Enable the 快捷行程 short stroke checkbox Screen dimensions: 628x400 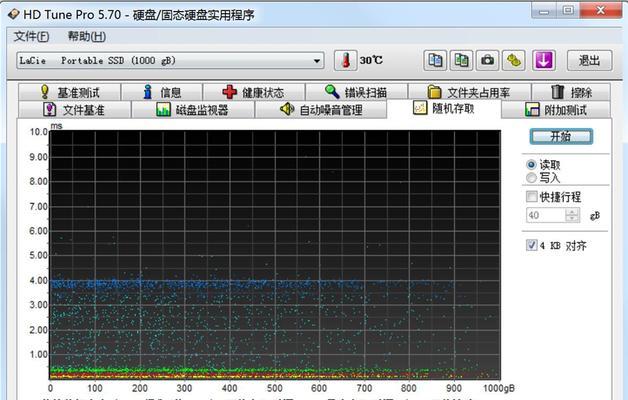click(531, 197)
